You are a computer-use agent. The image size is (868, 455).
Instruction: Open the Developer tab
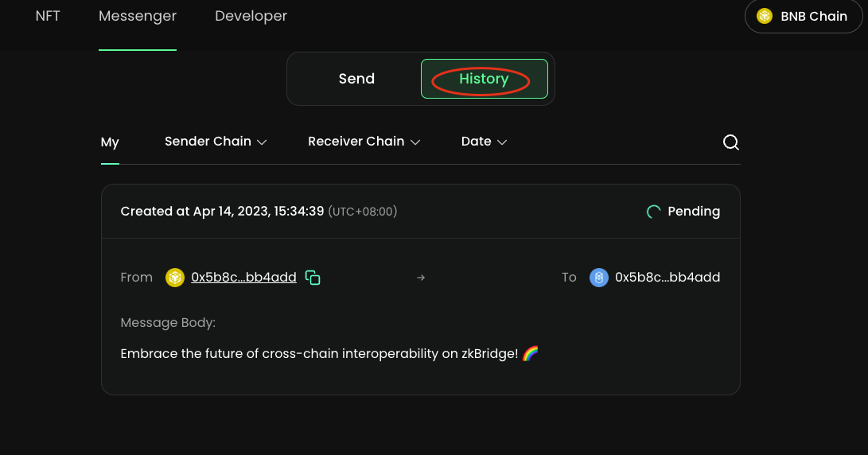(251, 16)
